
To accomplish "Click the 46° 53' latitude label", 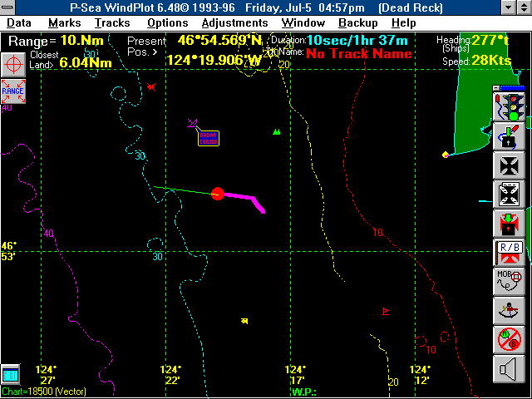I will (x=9, y=251).
